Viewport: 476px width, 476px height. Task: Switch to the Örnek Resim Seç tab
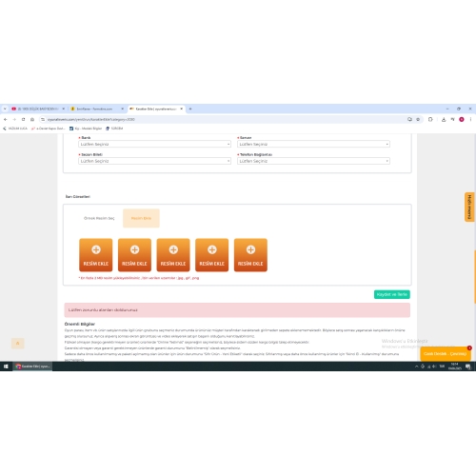tap(99, 218)
